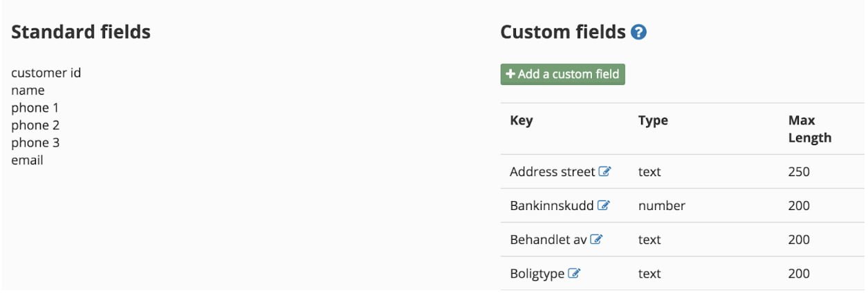Click the Type column header
This screenshot has width=868, height=293.
pyautogui.click(x=653, y=120)
